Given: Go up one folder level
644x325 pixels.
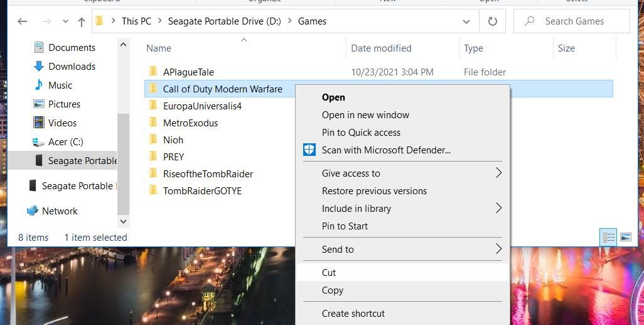Looking at the screenshot, I should click(82, 21).
